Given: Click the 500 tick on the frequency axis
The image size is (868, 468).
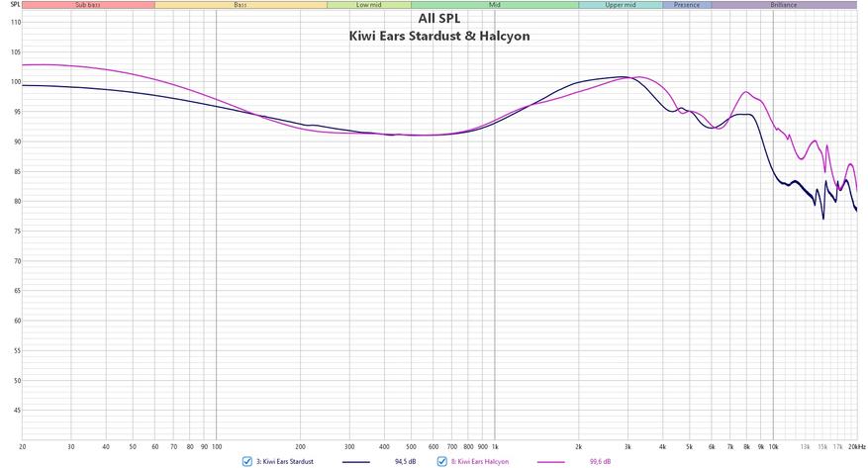Looking at the screenshot, I should (x=411, y=447).
